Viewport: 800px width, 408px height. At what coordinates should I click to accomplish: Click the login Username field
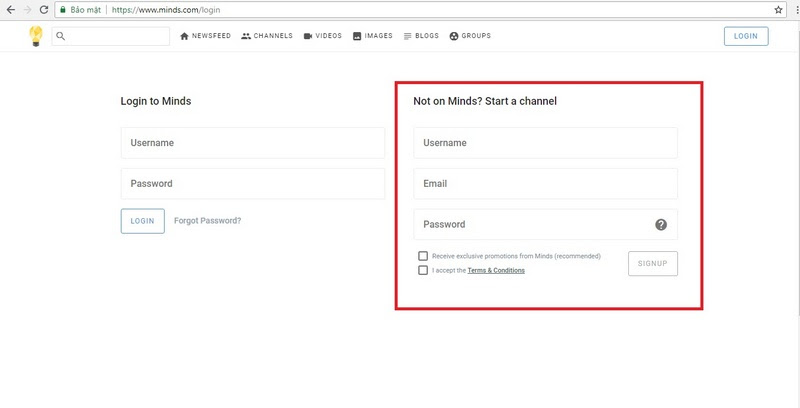click(x=253, y=143)
